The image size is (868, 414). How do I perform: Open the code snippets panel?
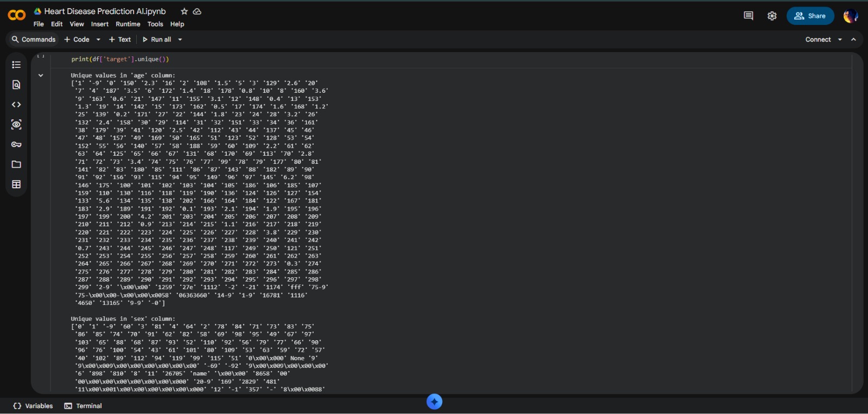(x=16, y=105)
